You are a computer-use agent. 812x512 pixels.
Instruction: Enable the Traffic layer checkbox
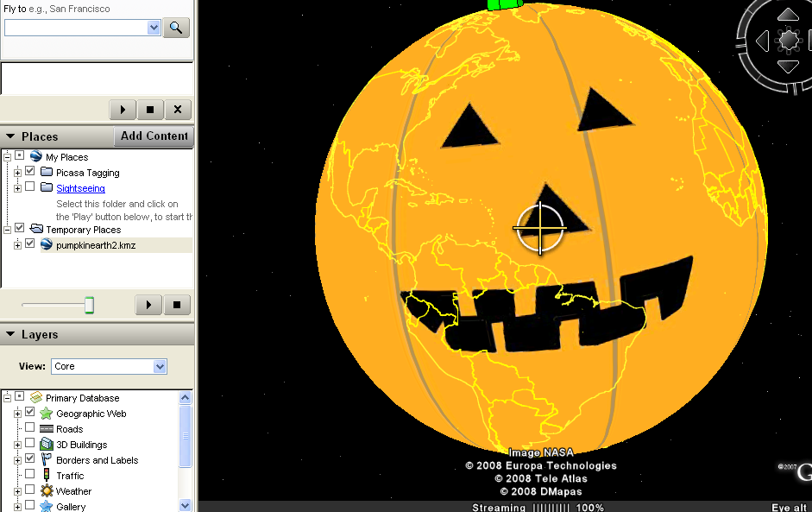click(x=30, y=474)
